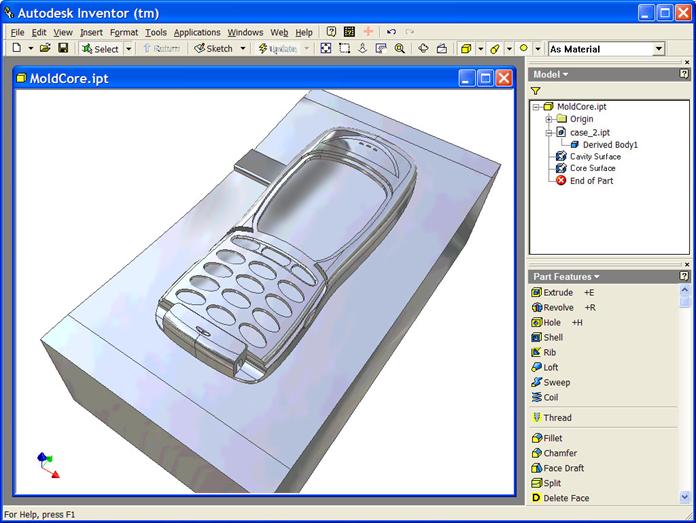Open the Format menu
Viewport: 696px width, 523px height.
(x=124, y=32)
